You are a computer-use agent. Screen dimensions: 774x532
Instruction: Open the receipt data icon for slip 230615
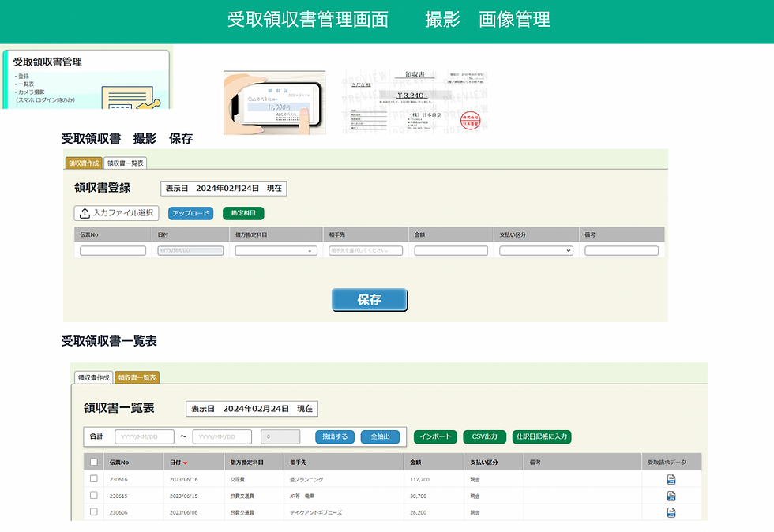pyautogui.click(x=671, y=496)
